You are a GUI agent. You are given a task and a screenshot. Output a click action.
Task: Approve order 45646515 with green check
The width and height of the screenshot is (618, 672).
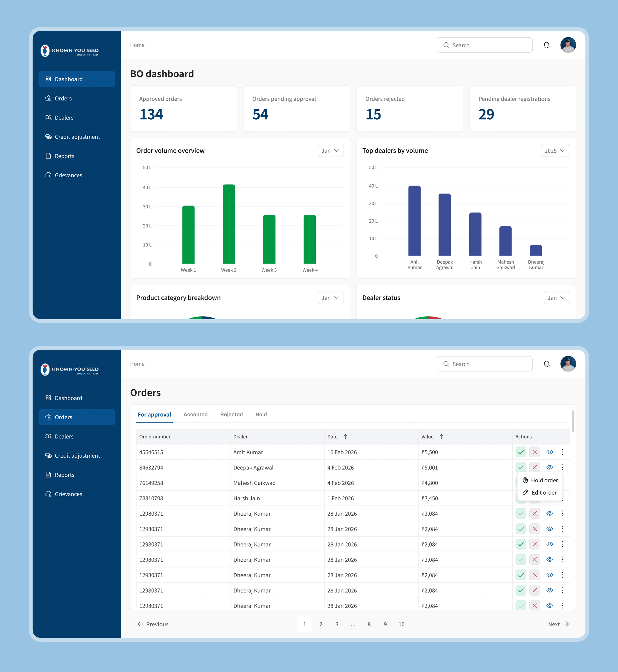pyautogui.click(x=521, y=452)
